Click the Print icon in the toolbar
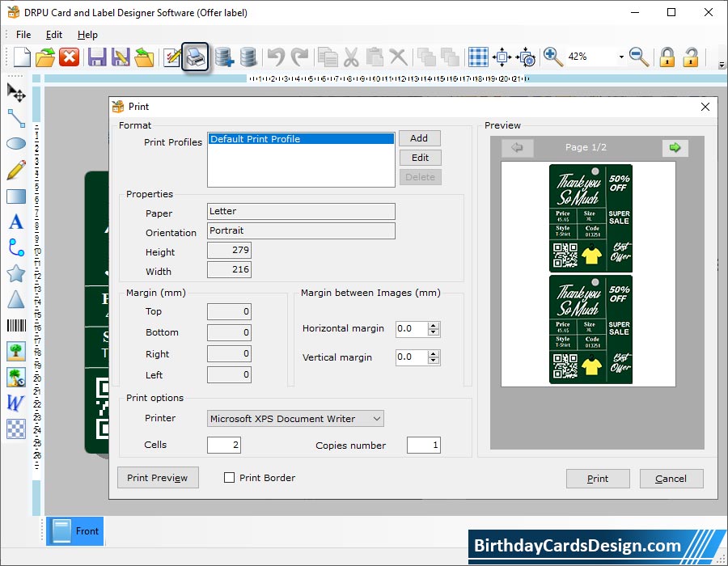 (x=195, y=57)
